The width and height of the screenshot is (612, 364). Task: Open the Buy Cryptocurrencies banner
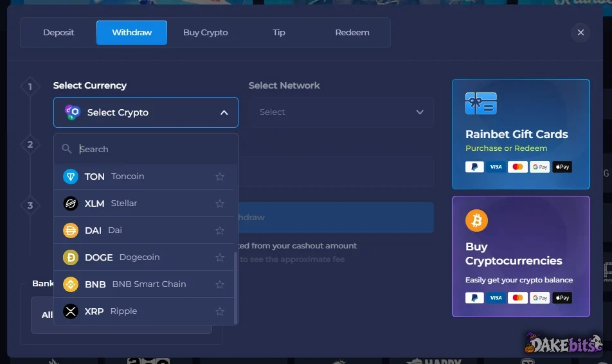click(521, 256)
